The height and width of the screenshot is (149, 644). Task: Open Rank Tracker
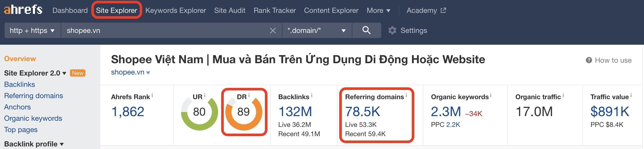(275, 10)
